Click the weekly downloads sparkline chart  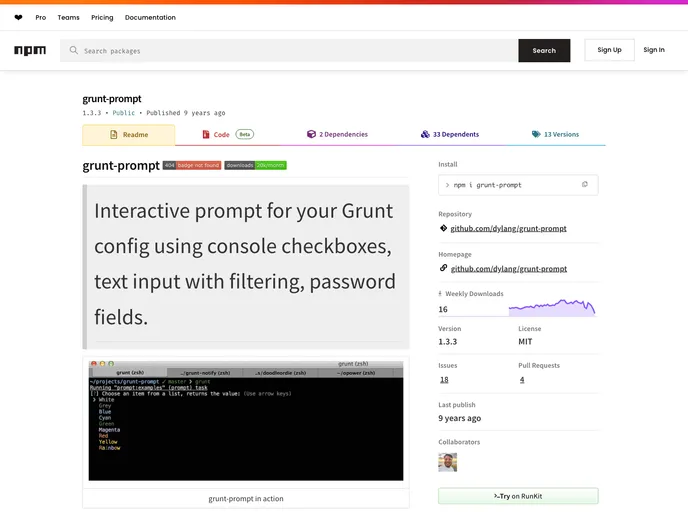tap(552, 308)
